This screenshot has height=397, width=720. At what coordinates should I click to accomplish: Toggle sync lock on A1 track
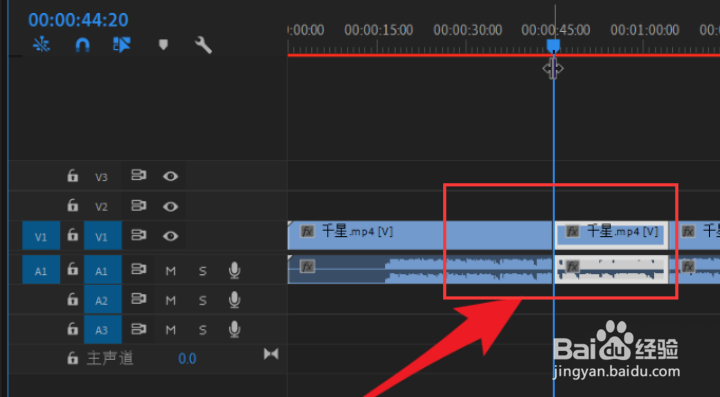click(x=138, y=269)
